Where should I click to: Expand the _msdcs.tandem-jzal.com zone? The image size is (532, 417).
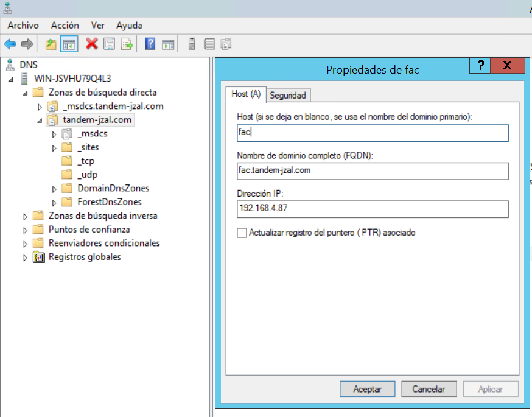point(40,107)
